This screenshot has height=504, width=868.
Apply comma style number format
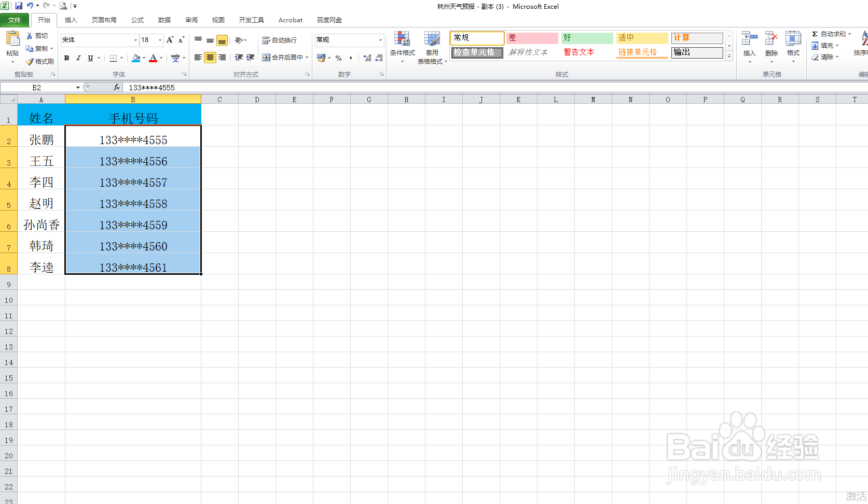[x=351, y=58]
